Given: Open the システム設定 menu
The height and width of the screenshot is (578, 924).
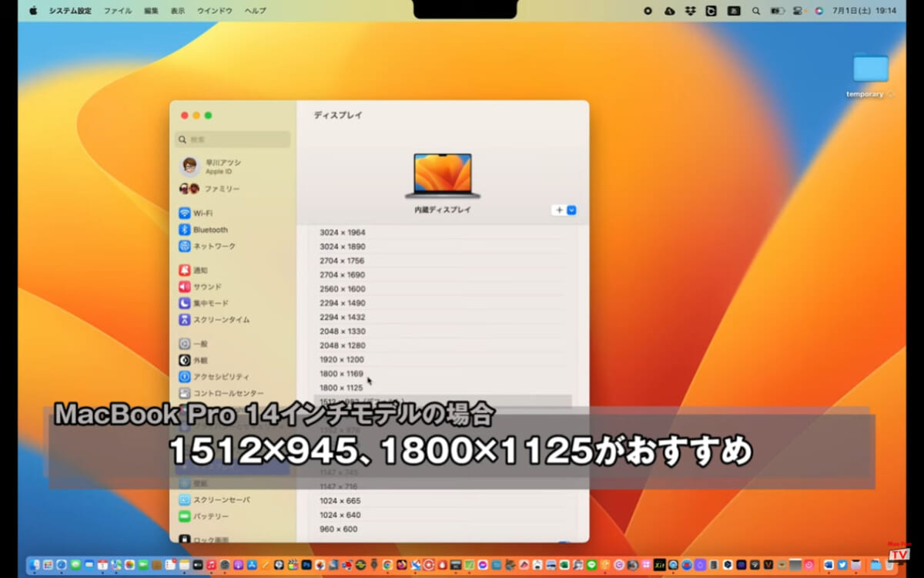Looking at the screenshot, I should [70, 11].
